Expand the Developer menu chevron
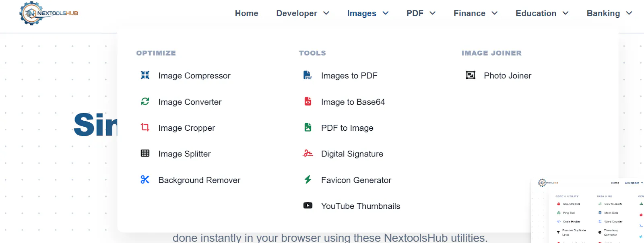This screenshot has height=243, width=644. pos(326,13)
